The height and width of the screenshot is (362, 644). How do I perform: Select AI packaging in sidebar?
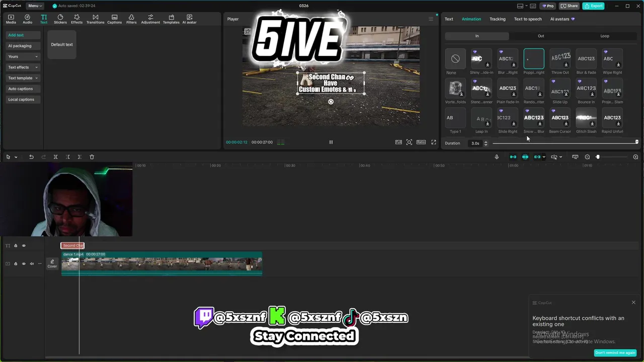(23, 46)
